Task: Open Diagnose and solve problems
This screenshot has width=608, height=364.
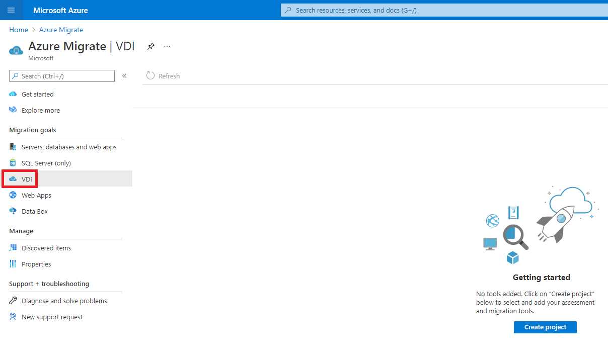Action: pyautogui.click(x=64, y=301)
